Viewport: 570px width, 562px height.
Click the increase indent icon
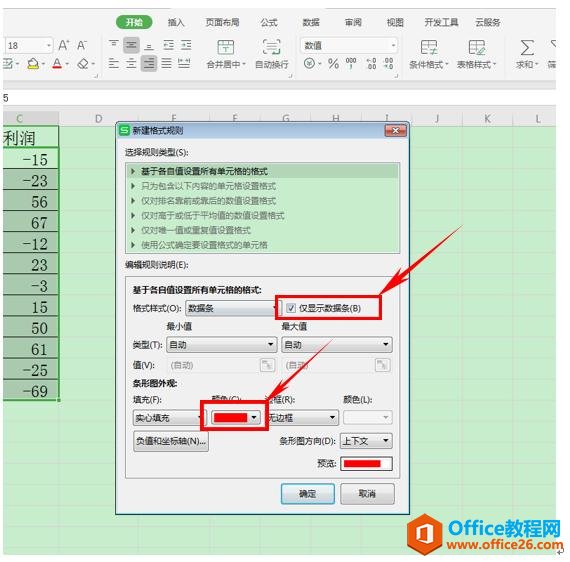186,45
